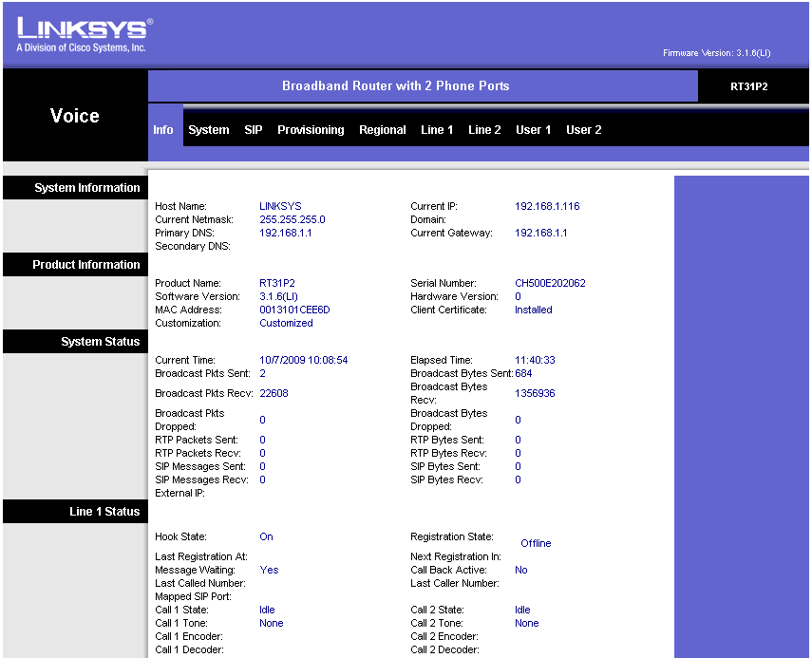
Task: Open the Line 2 tab
Action: point(484,130)
